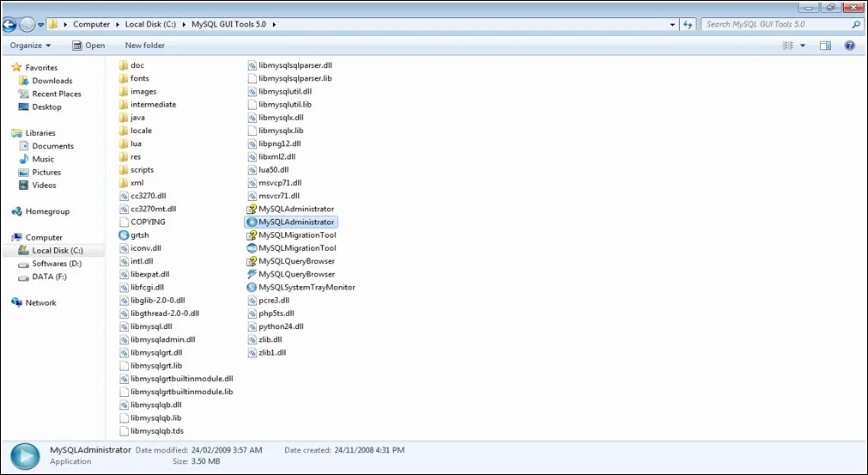This screenshot has width=868, height=475.
Task: Select the fonts folder
Action: pyautogui.click(x=134, y=79)
